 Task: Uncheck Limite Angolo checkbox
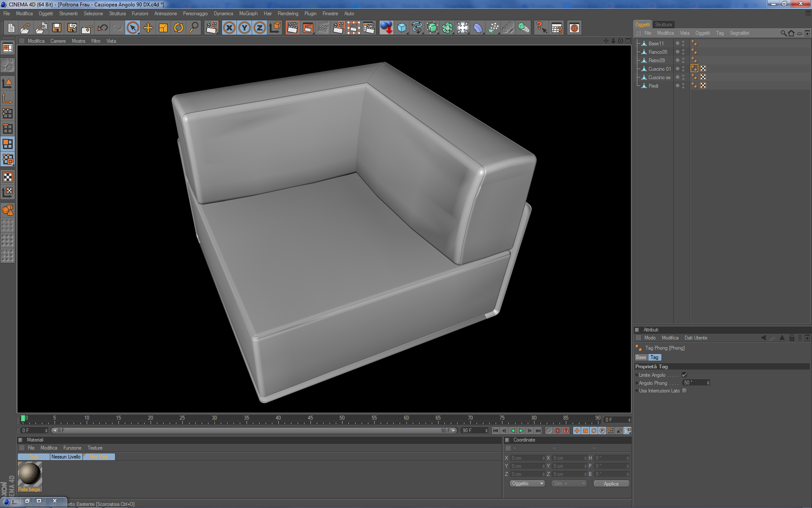684,375
